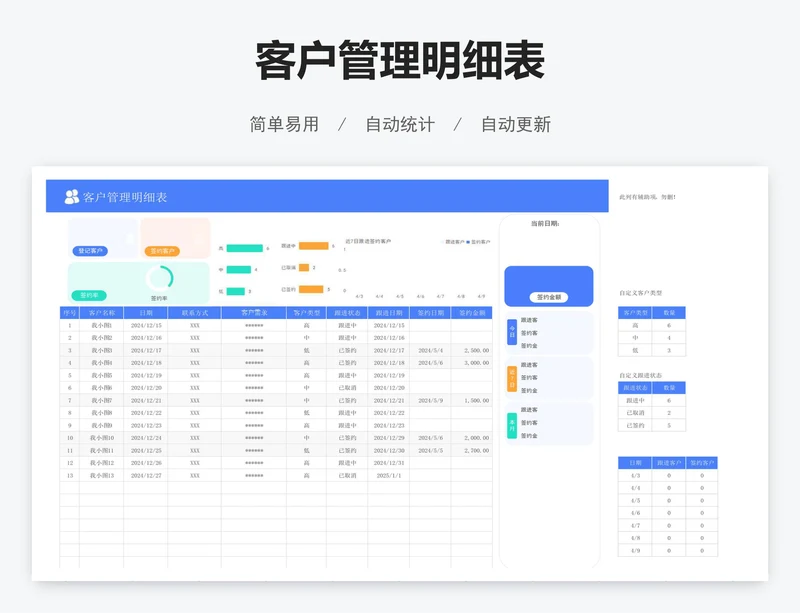Image resolution: width=800 pixels, height=613 pixels.
Task: Click the follow-up date cell 2024/12/30
Action: pyautogui.click(x=389, y=450)
